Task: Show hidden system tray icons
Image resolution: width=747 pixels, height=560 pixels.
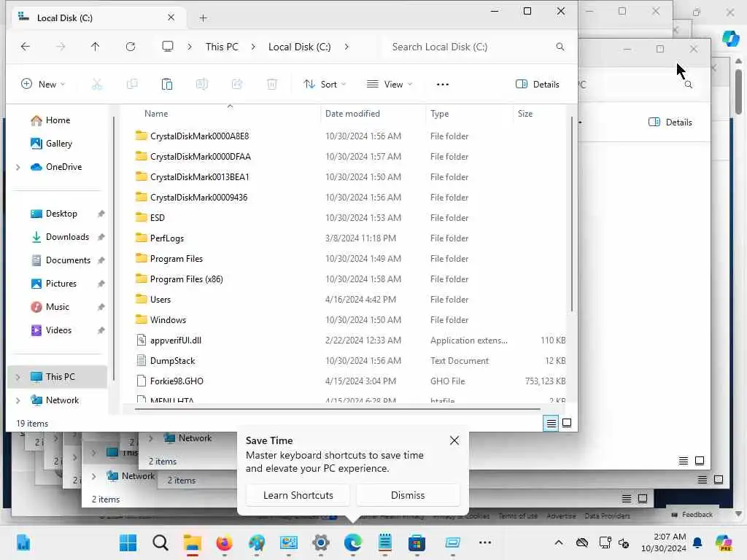Action: (x=559, y=542)
